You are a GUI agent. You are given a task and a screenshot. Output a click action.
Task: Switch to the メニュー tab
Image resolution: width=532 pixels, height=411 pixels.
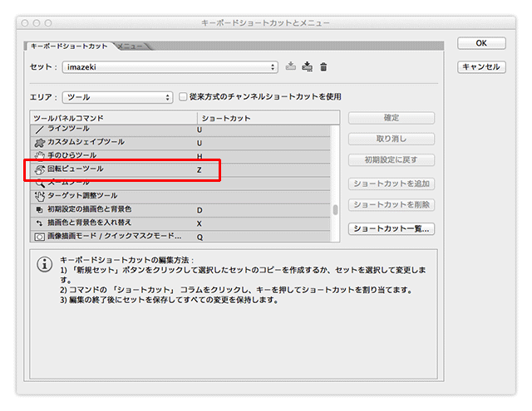(130, 46)
